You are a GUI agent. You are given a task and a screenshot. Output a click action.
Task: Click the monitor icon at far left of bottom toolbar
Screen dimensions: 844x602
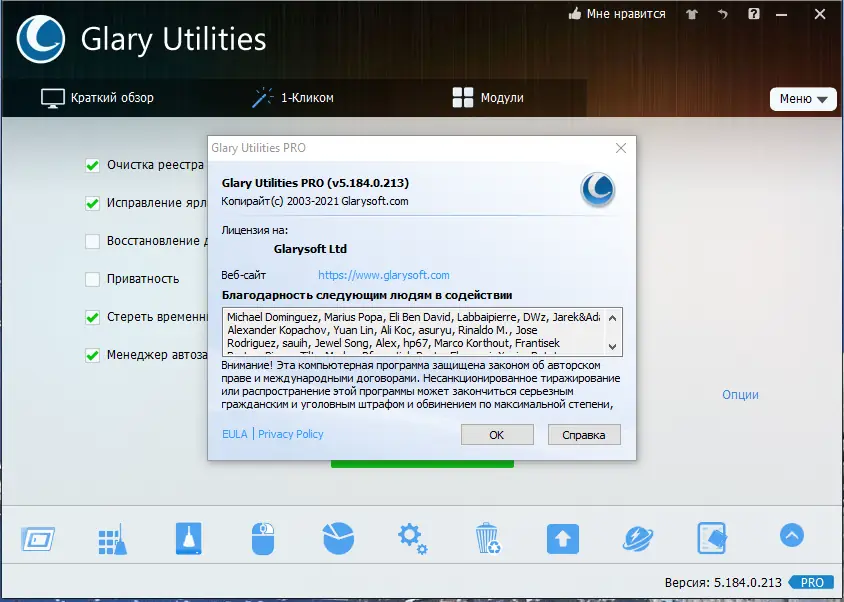coord(37,536)
